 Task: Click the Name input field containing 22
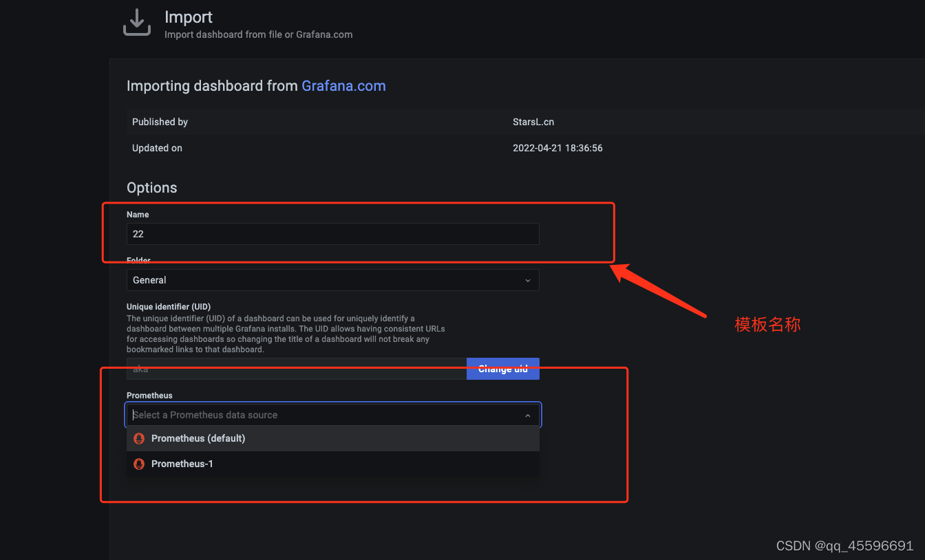click(x=332, y=234)
